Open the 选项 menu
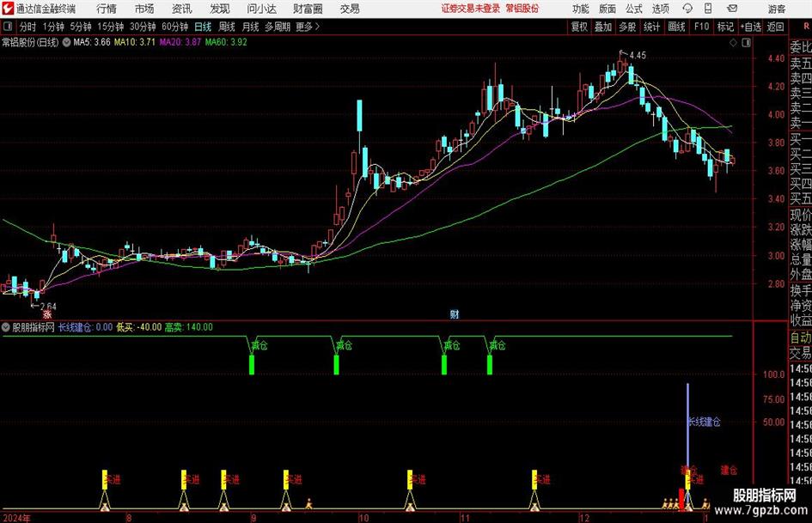This screenshot has width=812, height=523. pyautogui.click(x=660, y=9)
